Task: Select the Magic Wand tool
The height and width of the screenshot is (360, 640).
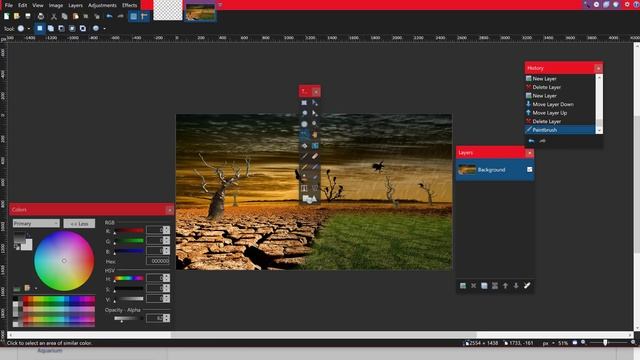Action: [304, 135]
